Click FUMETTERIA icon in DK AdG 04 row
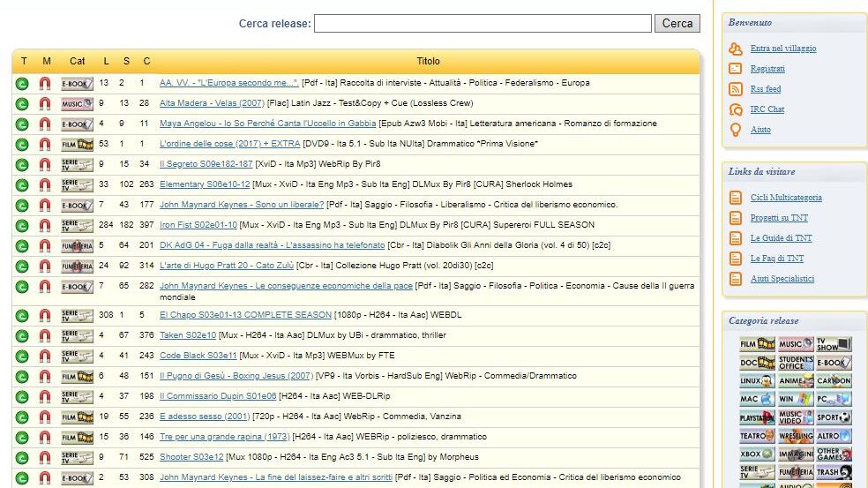 pos(77,246)
